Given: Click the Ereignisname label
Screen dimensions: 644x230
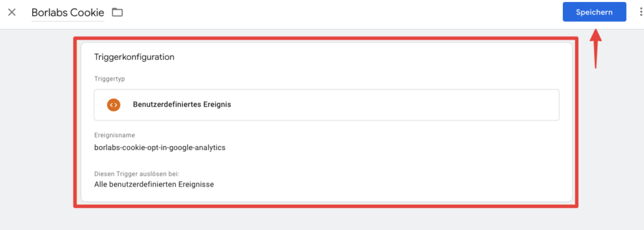Looking at the screenshot, I should click(114, 135).
